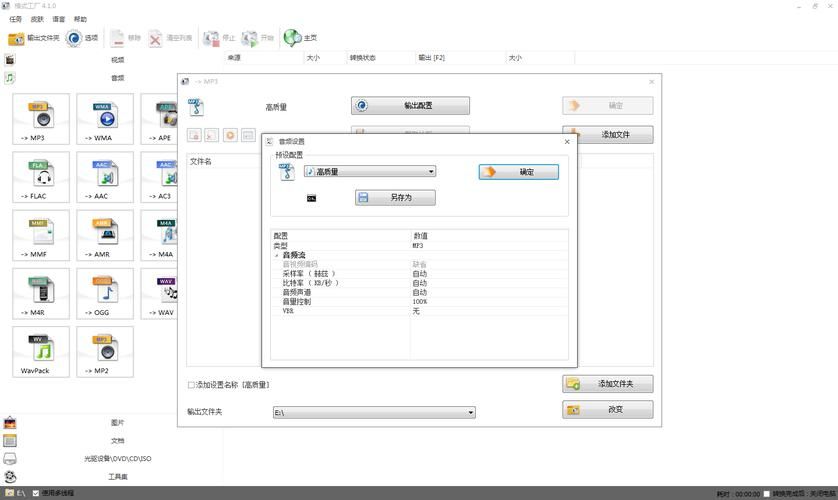Open the AMR conversion icon

point(105,234)
